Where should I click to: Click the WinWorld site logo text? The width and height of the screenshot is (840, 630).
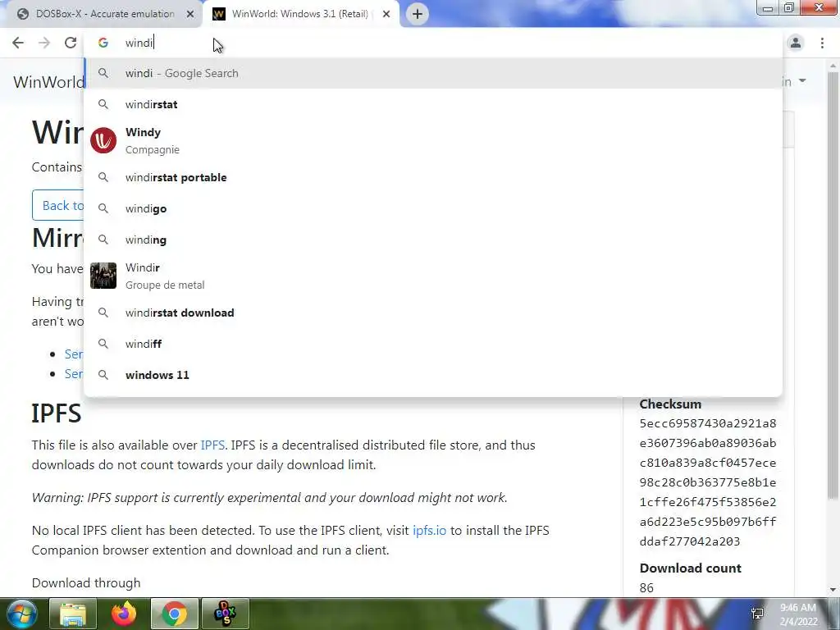(48, 82)
